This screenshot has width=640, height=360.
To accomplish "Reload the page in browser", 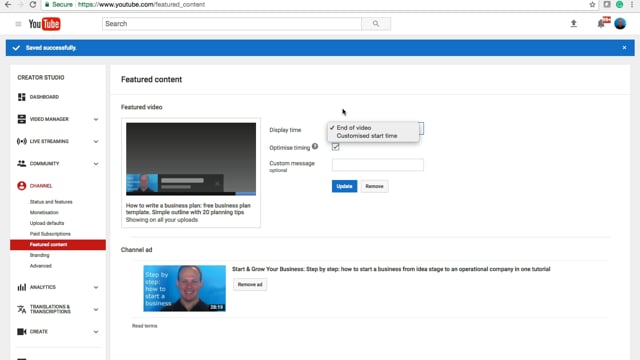I will point(33,4).
